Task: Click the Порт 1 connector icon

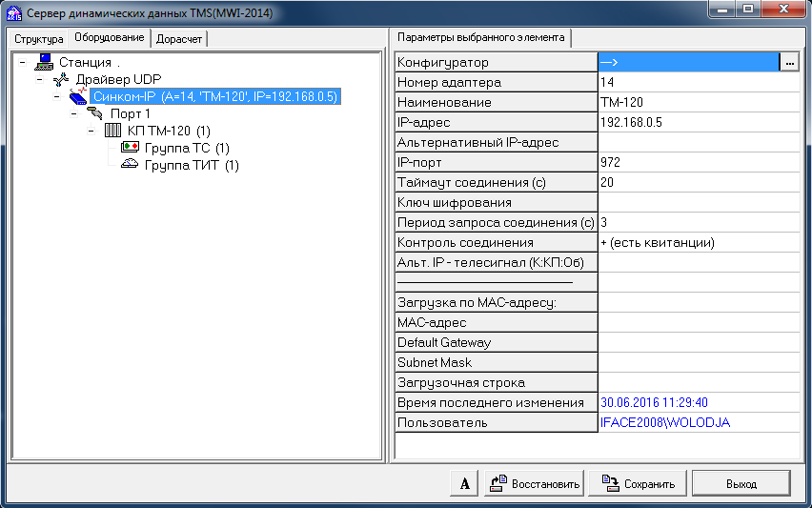Action: pyautogui.click(x=94, y=114)
